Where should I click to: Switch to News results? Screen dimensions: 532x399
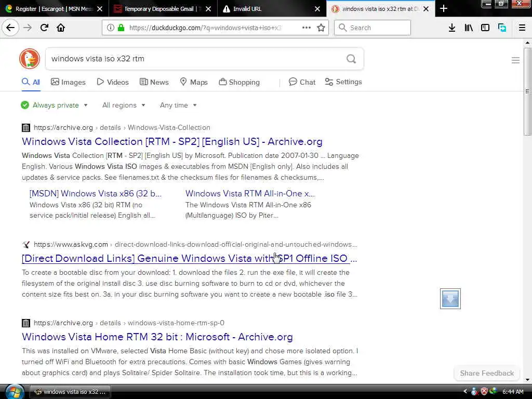(x=154, y=82)
